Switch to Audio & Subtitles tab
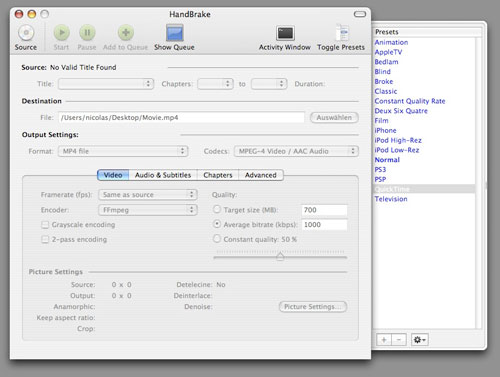The image size is (500, 377). click(163, 175)
